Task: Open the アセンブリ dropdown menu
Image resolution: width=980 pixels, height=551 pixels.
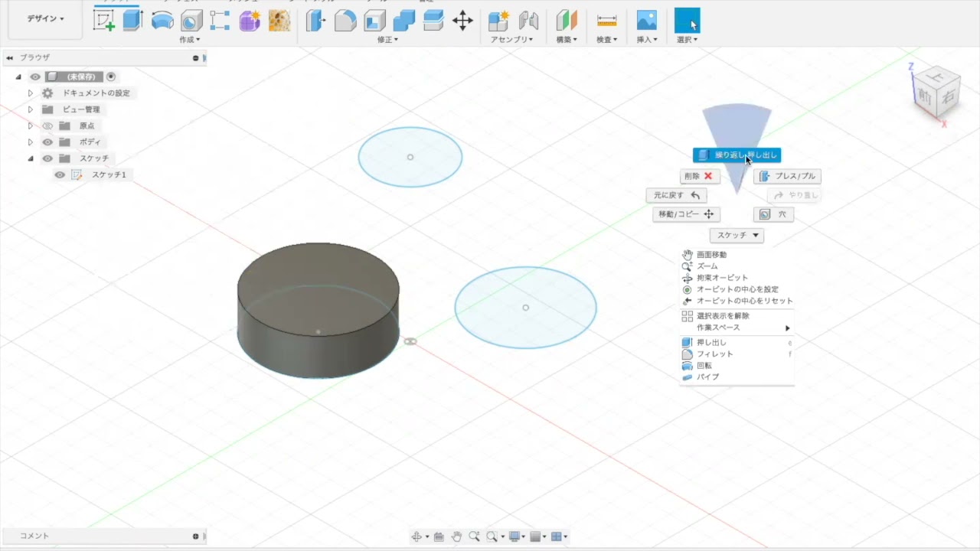Action: click(511, 39)
